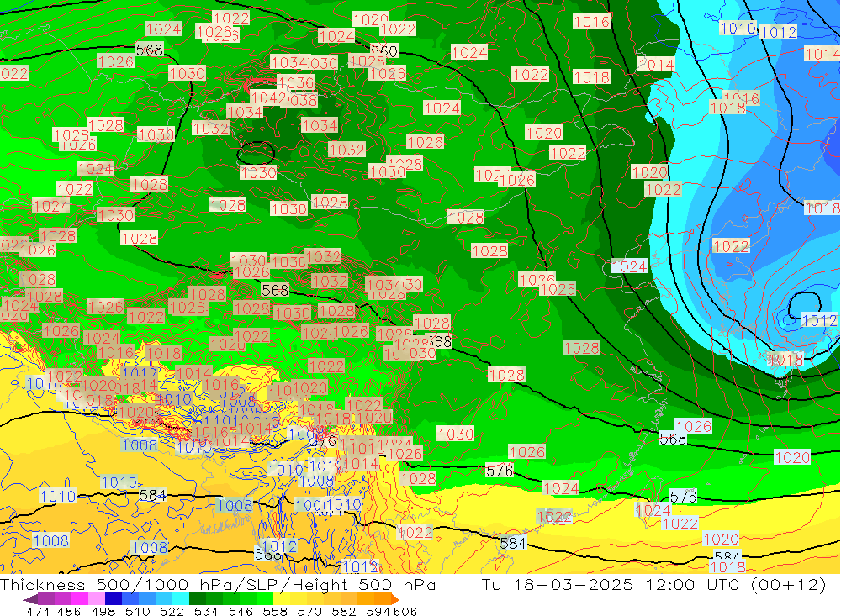Screen dimensions: 841x616
Task: Click the 522 legend value
Action: click(x=172, y=611)
